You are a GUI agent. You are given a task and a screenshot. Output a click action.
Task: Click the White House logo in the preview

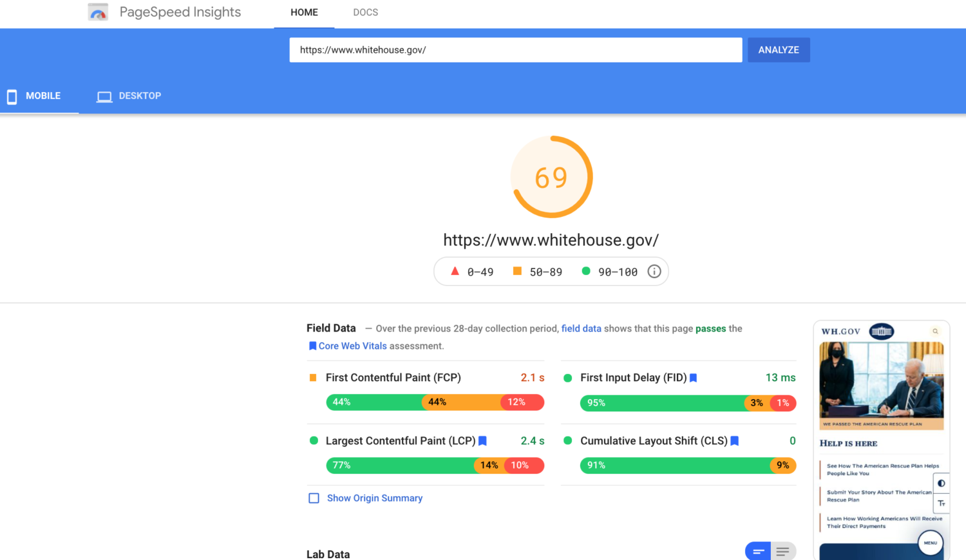click(x=882, y=331)
